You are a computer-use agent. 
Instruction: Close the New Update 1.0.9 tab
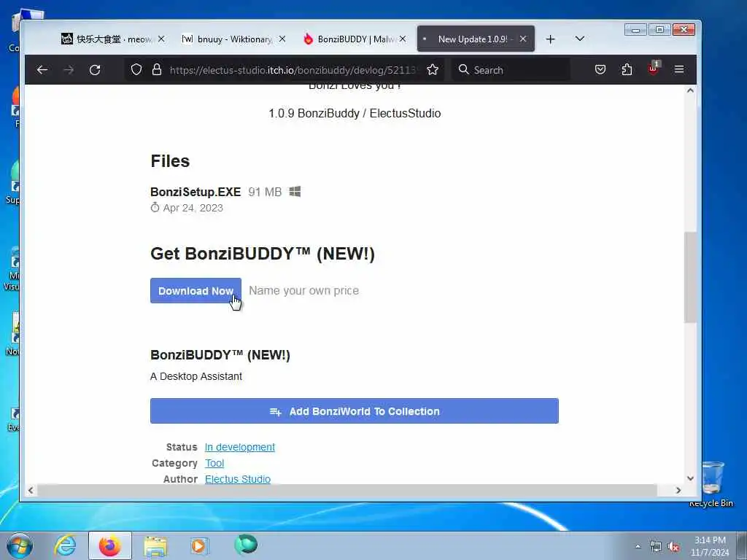click(523, 39)
